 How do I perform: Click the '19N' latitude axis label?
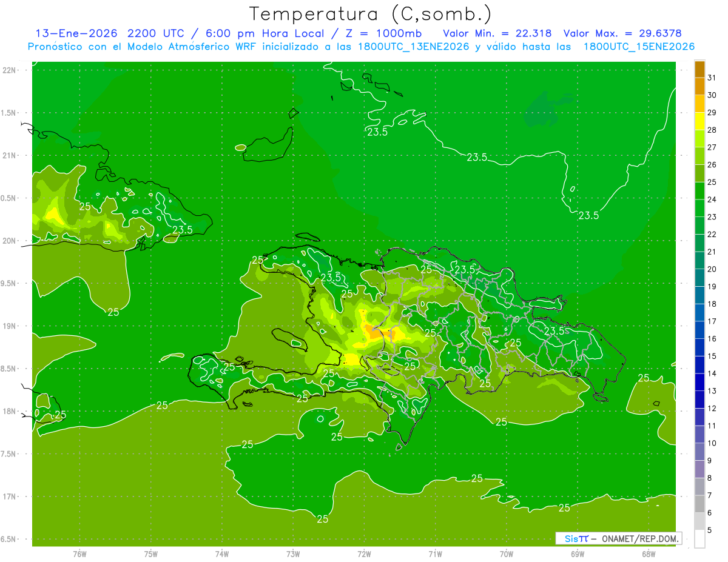[9, 326]
